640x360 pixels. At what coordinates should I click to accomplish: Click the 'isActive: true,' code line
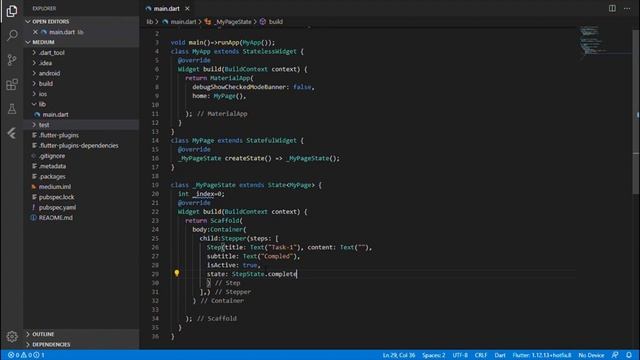[233, 265]
